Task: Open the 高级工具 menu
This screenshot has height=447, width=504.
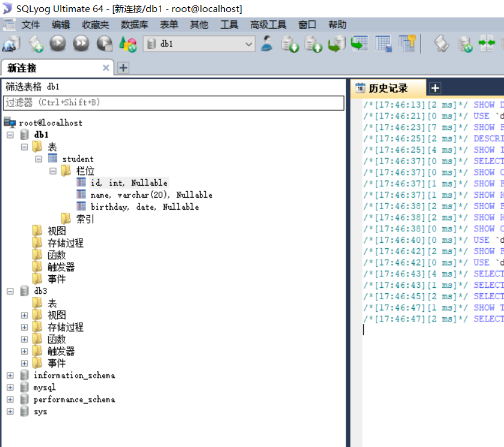Action: pyautogui.click(x=268, y=25)
